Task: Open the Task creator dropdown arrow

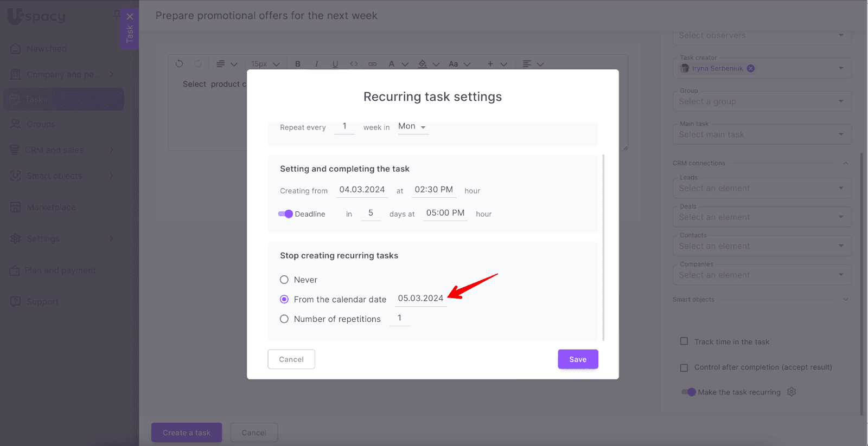Action: pyautogui.click(x=841, y=68)
